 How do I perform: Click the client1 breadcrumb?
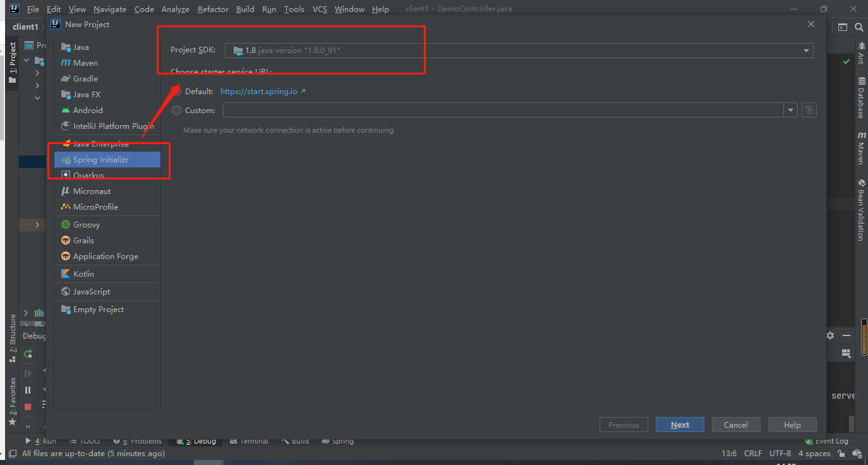click(x=25, y=27)
